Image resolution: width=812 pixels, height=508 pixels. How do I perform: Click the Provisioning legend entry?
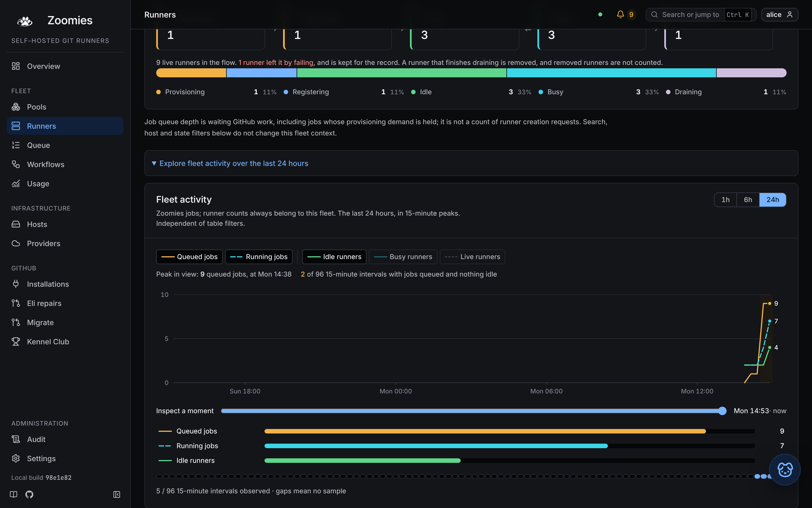(x=216, y=92)
